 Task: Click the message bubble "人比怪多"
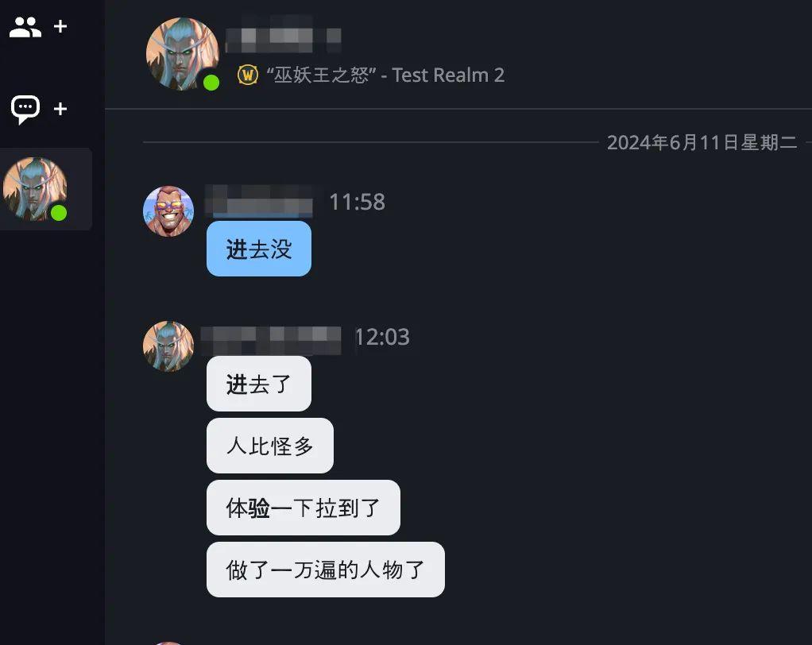[270, 446]
